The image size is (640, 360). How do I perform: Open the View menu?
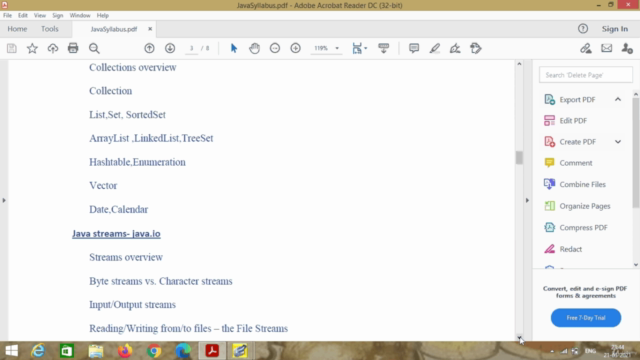click(x=40, y=15)
